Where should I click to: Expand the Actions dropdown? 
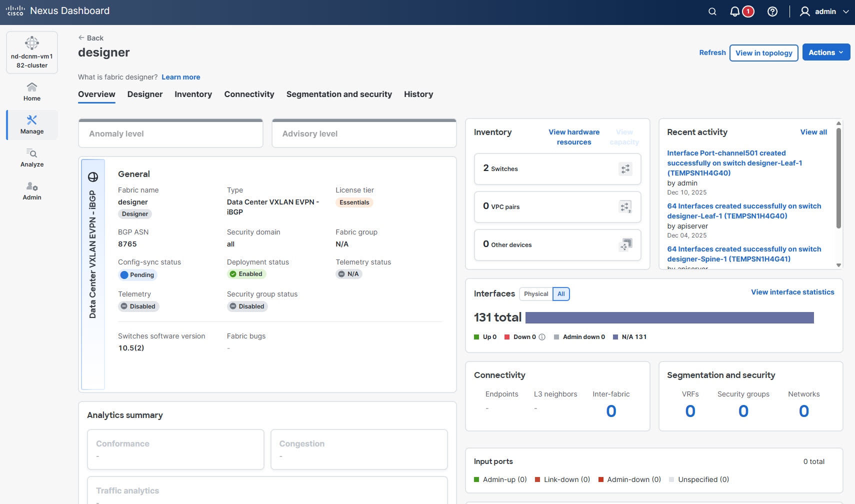pos(826,52)
